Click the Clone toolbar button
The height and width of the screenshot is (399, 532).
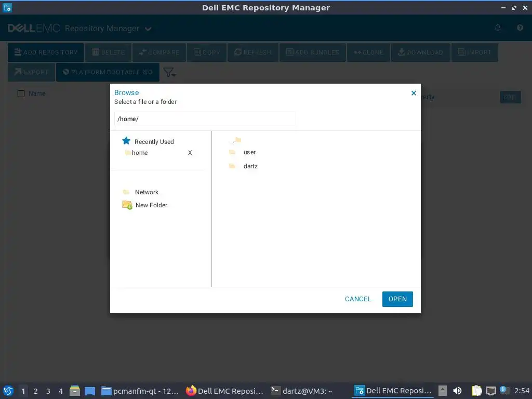pyautogui.click(x=368, y=52)
